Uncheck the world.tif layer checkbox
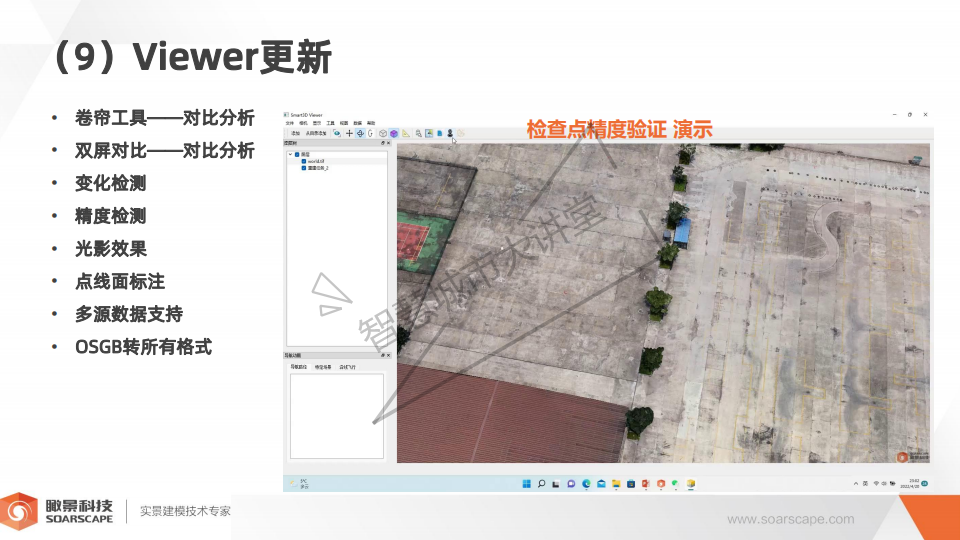This screenshot has height=540, width=960. (x=304, y=161)
